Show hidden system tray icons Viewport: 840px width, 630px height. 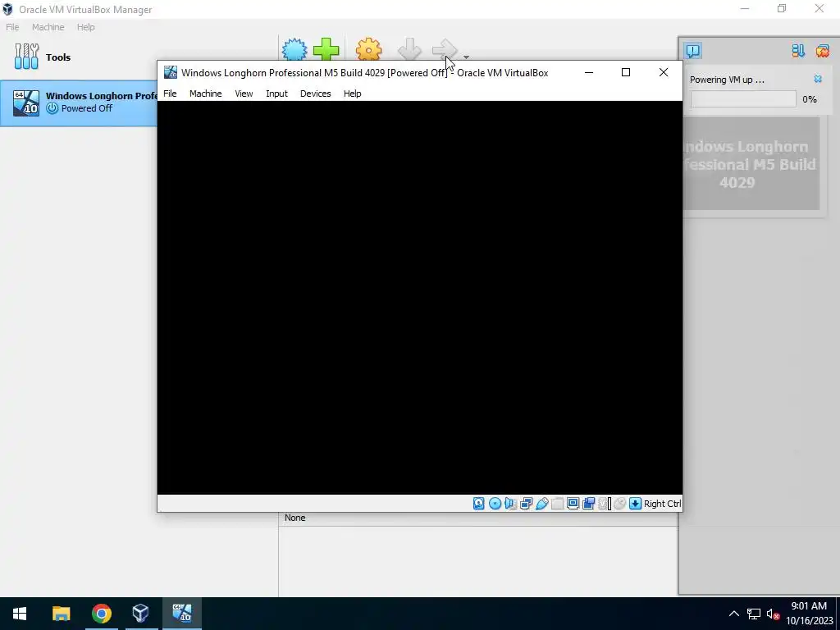click(734, 614)
